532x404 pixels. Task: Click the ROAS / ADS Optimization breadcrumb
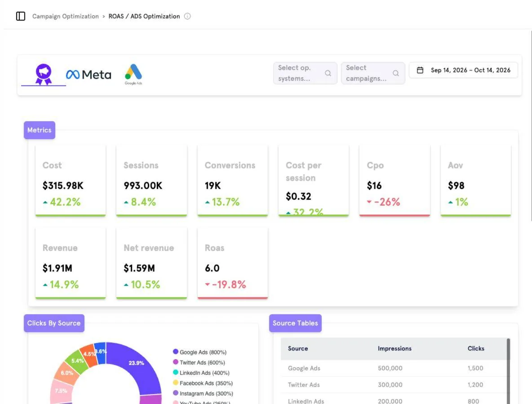coord(144,16)
